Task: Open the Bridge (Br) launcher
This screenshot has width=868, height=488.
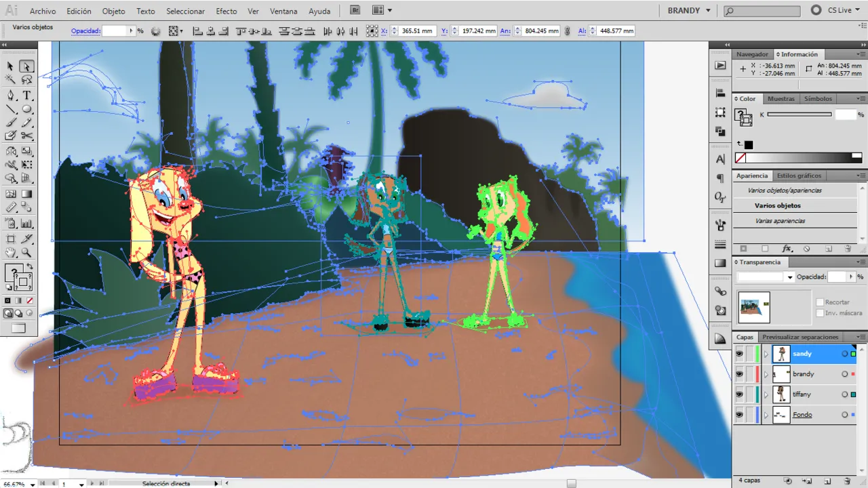Action: click(x=355, y=11)
